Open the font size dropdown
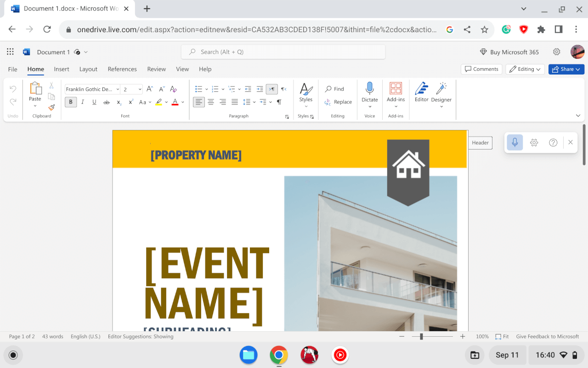 tap(140, 89)
